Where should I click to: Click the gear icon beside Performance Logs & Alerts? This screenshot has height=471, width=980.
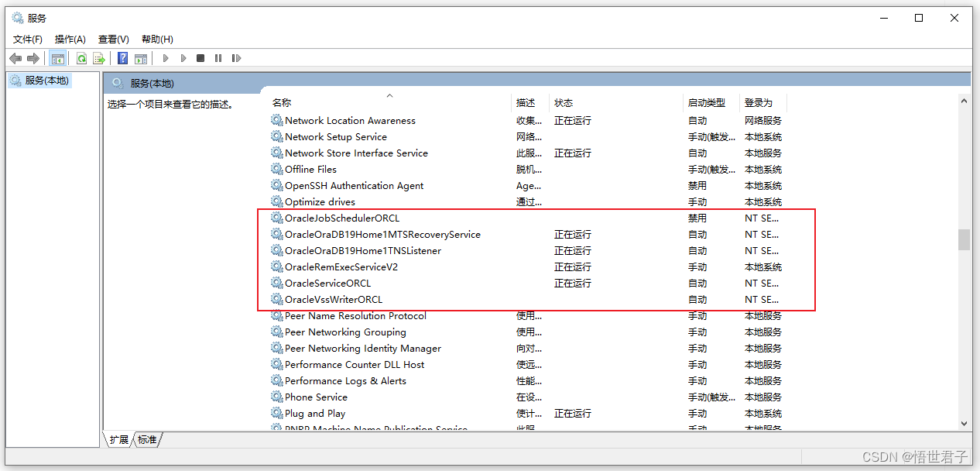[277, 380]
